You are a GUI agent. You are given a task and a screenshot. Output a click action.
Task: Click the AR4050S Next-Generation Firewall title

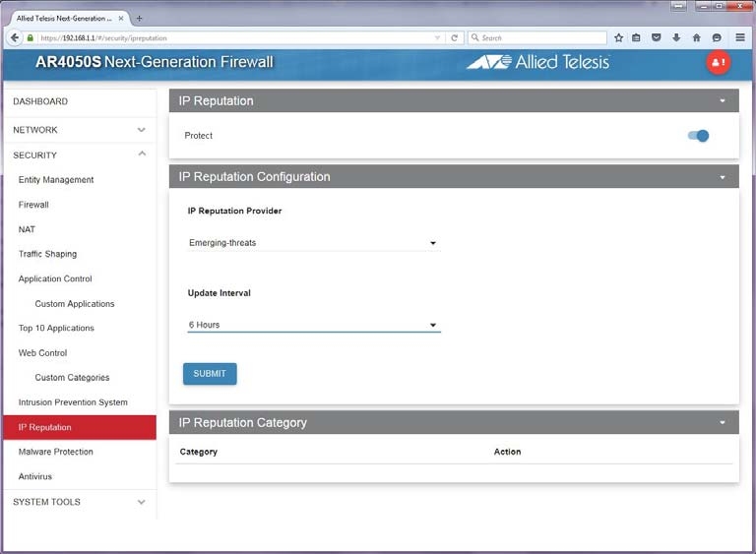click(x=155, y=62)
